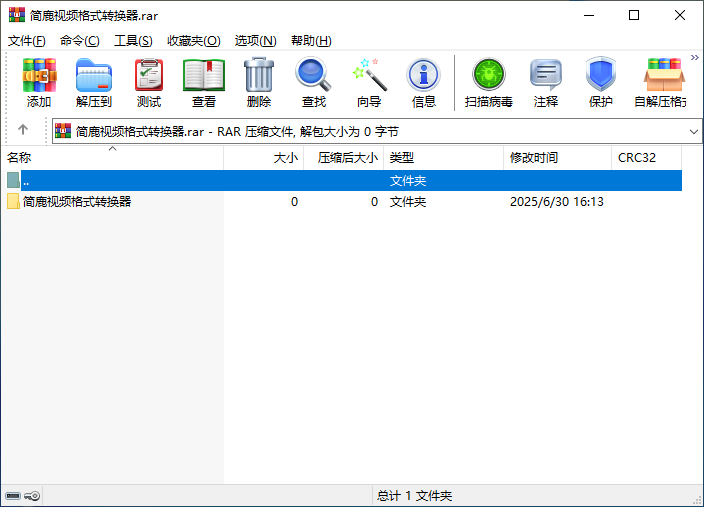This screenshot has height=507, width=704.
Task: Click the modified time 2025/6/30 16:13
Action: (x=556, y=202)
